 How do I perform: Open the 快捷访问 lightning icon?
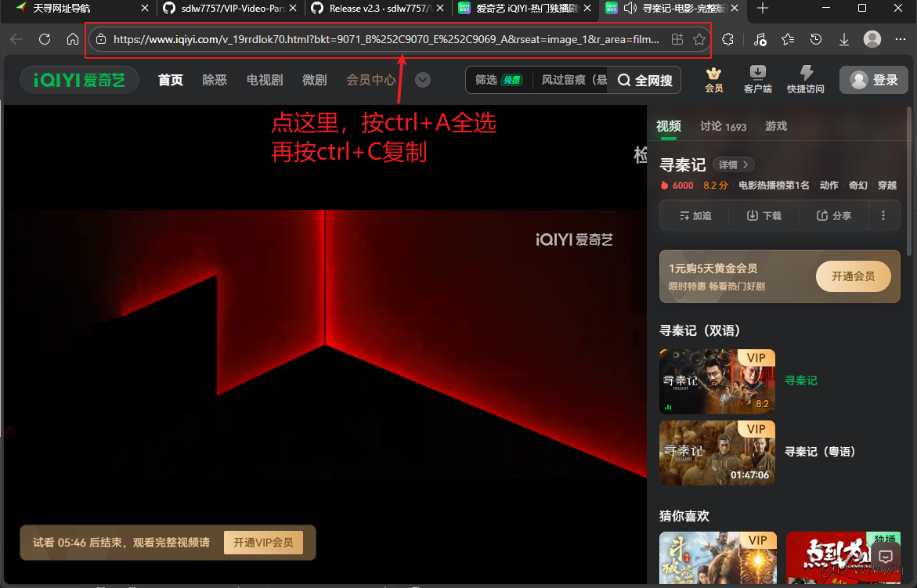(x=805, y=80)
